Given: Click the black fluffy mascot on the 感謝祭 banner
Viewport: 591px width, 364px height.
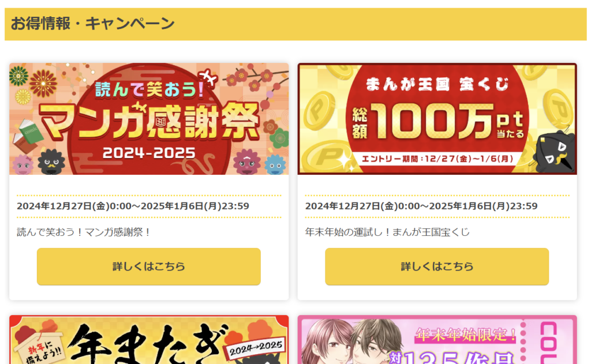Looking at the screenshot, I should click(x=51, y=162).
